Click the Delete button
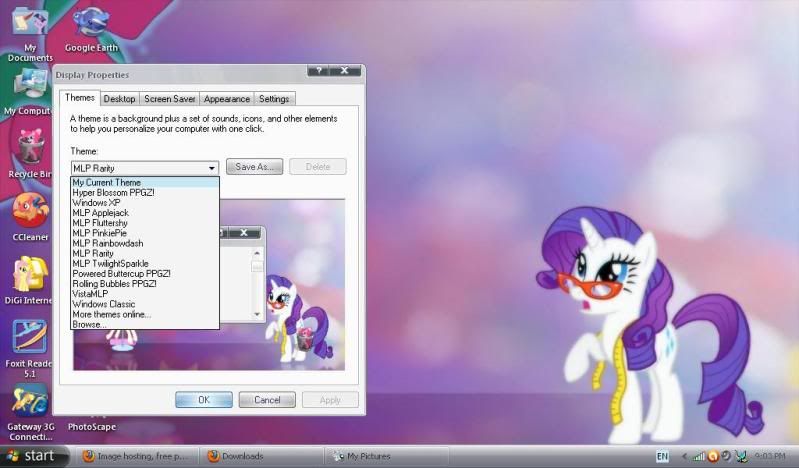This screenshot has height=468, width=799. pyautogui.click(x=318, y=167)
